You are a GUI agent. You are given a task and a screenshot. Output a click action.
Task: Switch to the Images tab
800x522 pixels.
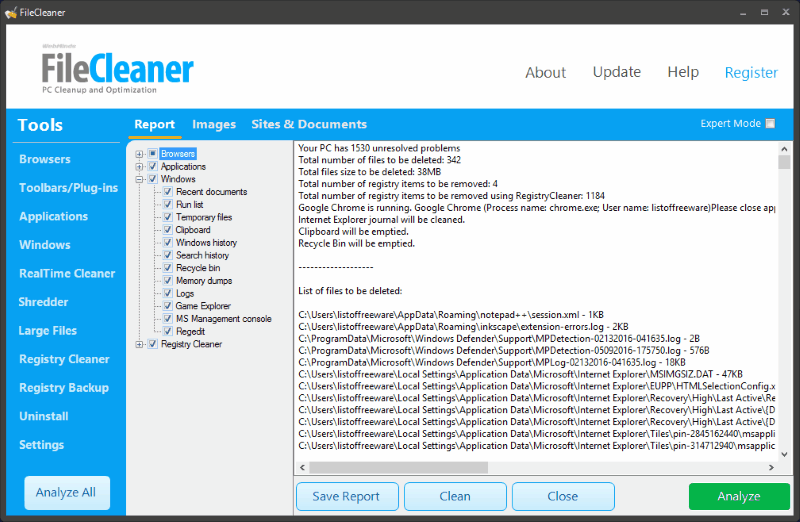tap(214, 125)
